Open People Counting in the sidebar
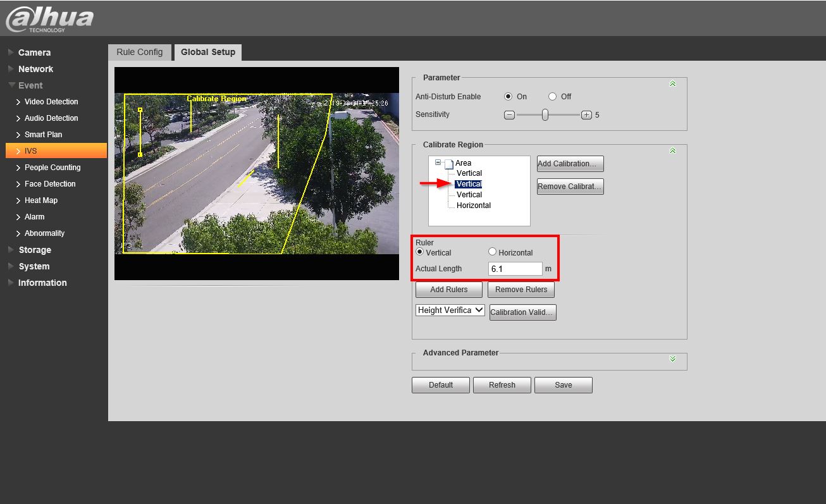This screenshot has width=826, height=504. pos(52,168)
